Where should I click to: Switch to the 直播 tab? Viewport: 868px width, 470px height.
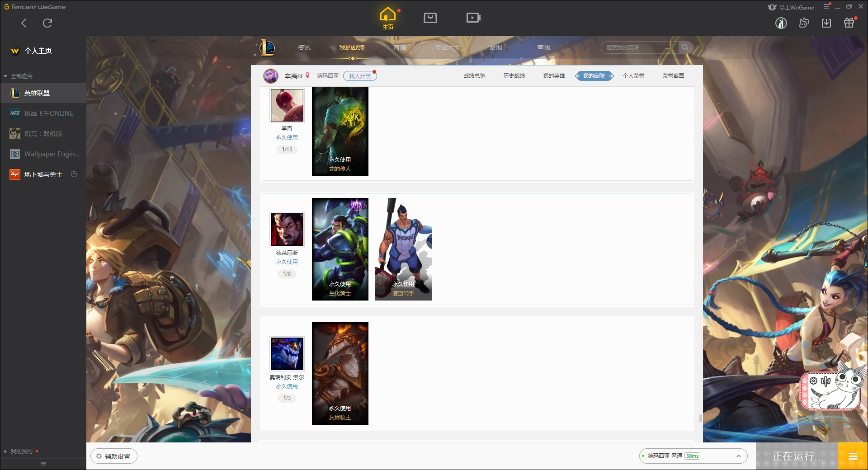[400, 47]
